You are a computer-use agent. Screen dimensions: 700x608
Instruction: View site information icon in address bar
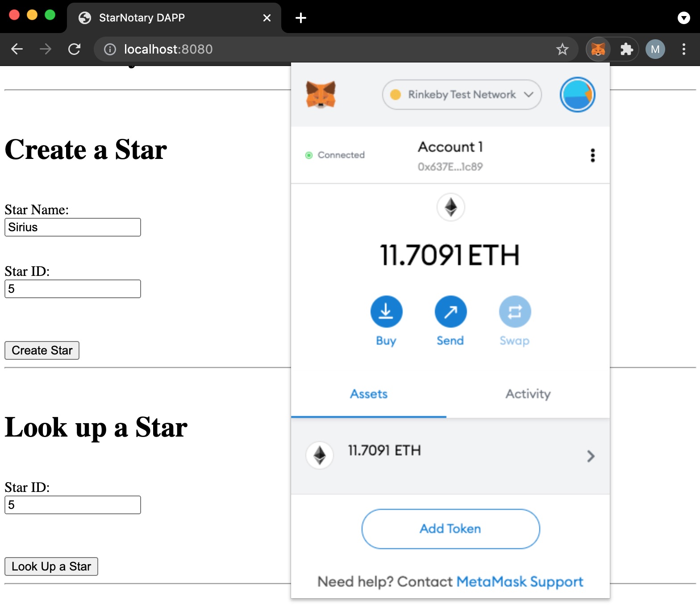click(x=110, y=49)
